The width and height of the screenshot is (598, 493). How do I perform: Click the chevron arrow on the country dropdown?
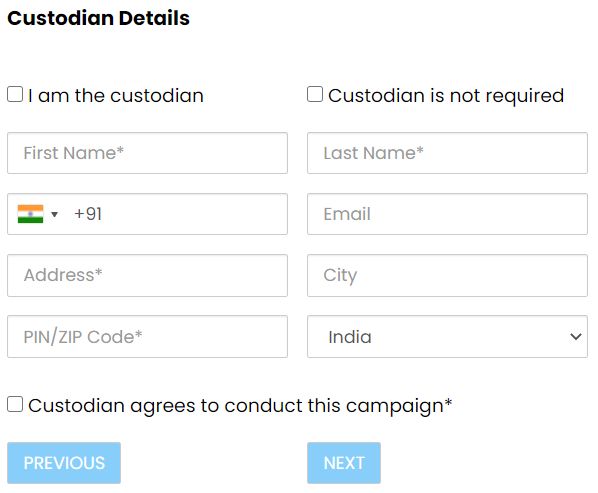pos(575,337)
